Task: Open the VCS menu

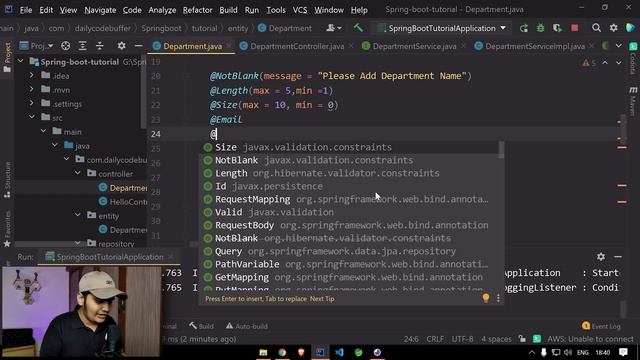Action: click(x=300, y=10)
